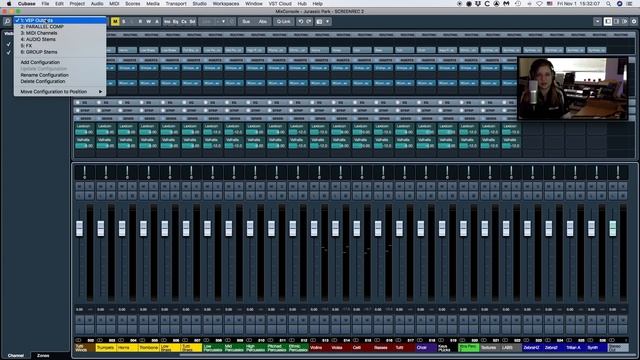This screenshot has width=640, height=360.
Task: Toggle EQ bypass on Tutti Winds channel
Action: [78, 102]
